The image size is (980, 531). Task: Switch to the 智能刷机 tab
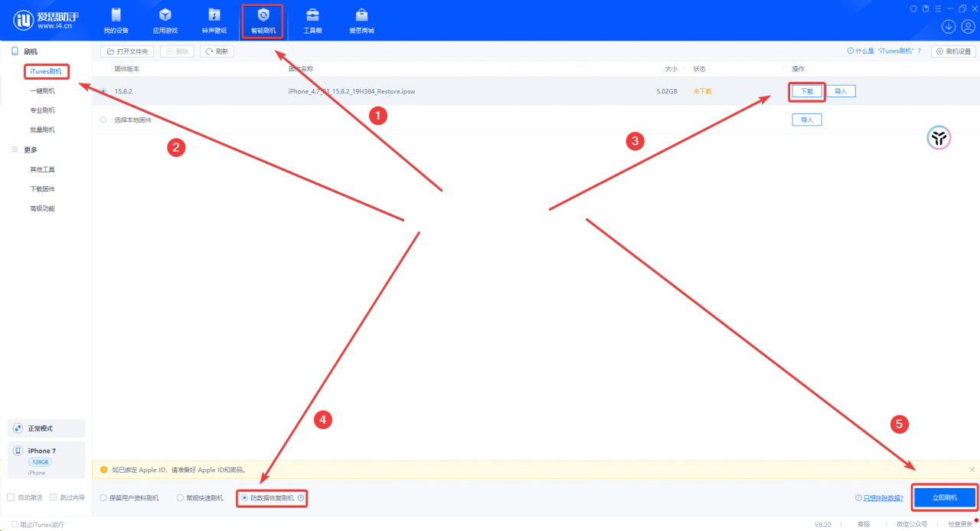point(263,21)
